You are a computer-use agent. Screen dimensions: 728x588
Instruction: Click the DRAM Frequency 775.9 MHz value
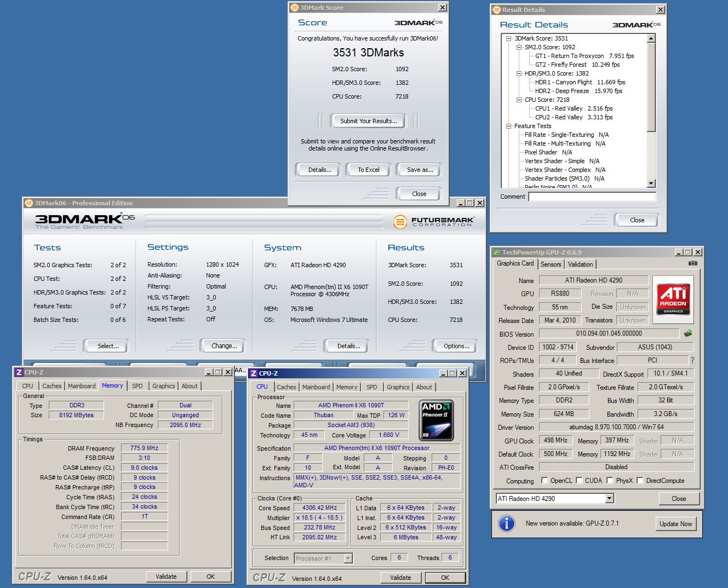(x=144, y=448)
